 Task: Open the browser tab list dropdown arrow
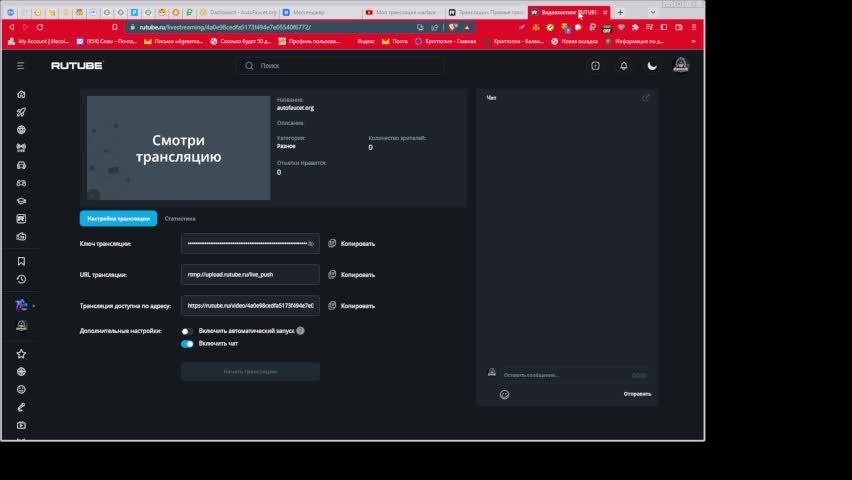[653, 12]
